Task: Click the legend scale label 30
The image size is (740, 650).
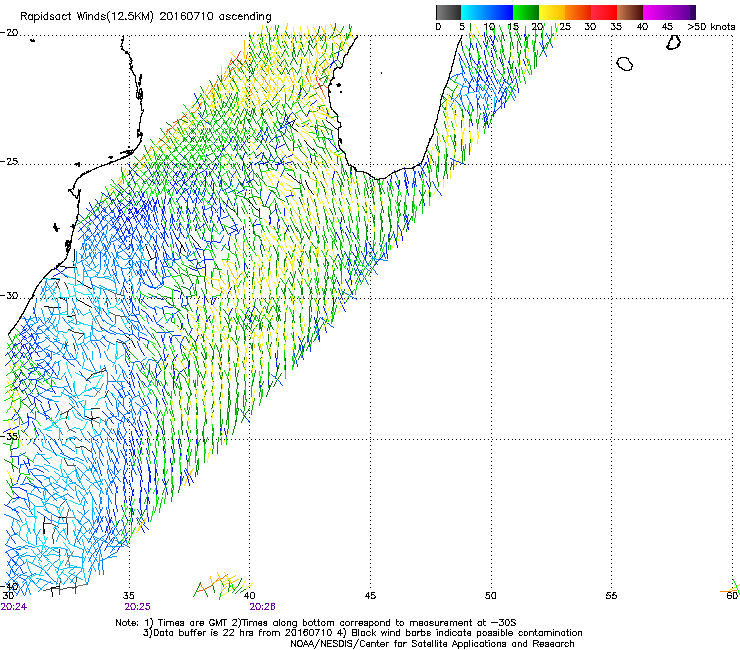Action: (590, 27)
